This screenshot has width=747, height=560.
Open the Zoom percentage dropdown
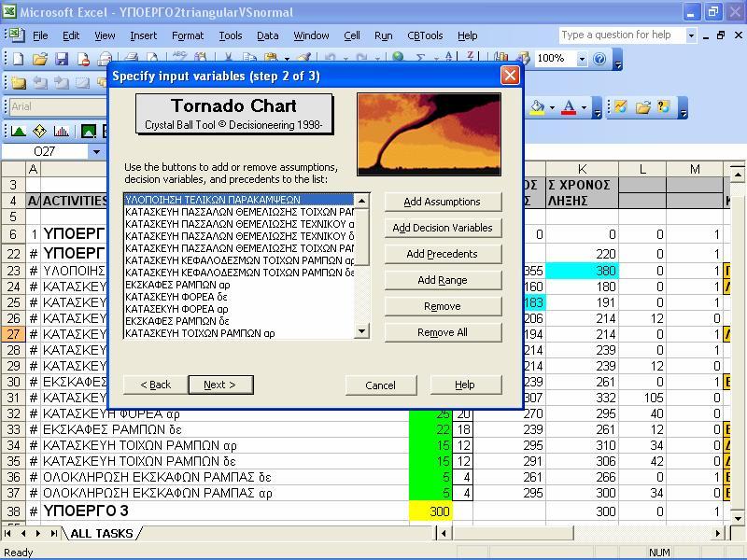coord(582,59)
